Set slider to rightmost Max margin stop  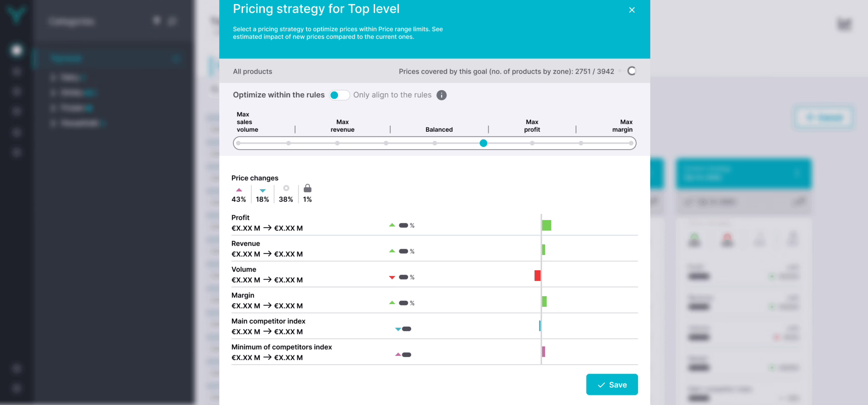(x=631, y=143)
